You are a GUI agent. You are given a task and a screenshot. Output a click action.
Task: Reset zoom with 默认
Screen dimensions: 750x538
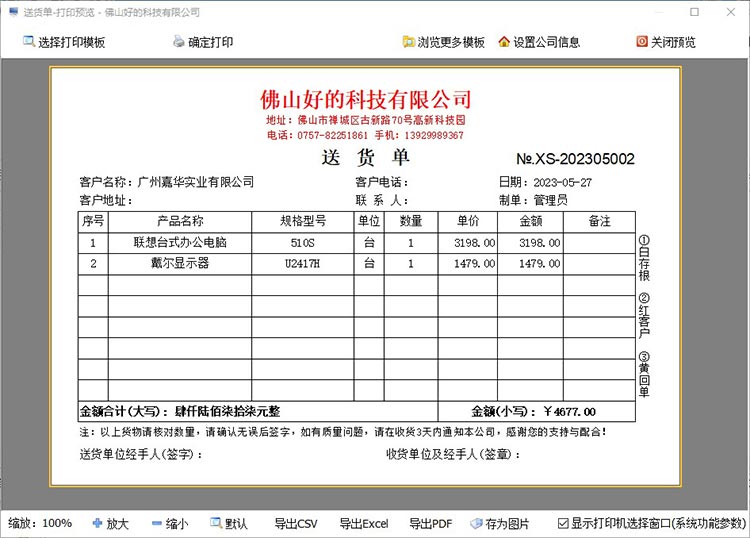[236, 524]
